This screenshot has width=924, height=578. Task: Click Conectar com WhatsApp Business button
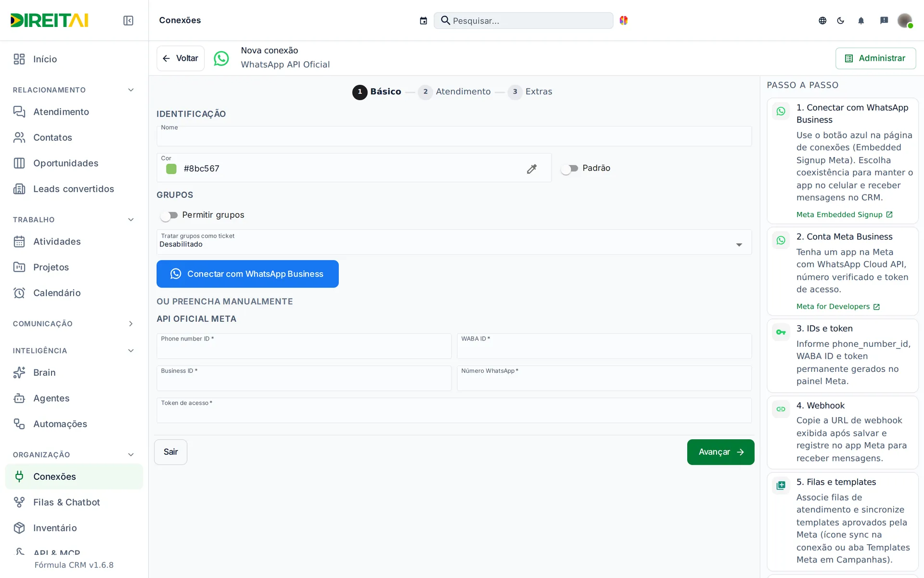(247, 274)
